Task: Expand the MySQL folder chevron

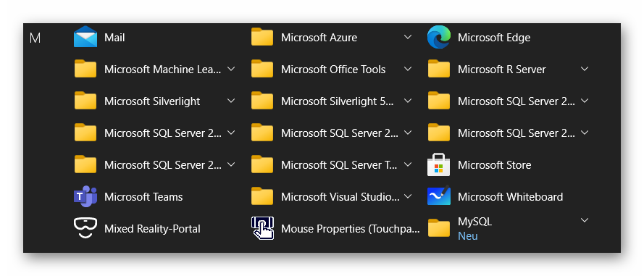Action: coord(585,220)
